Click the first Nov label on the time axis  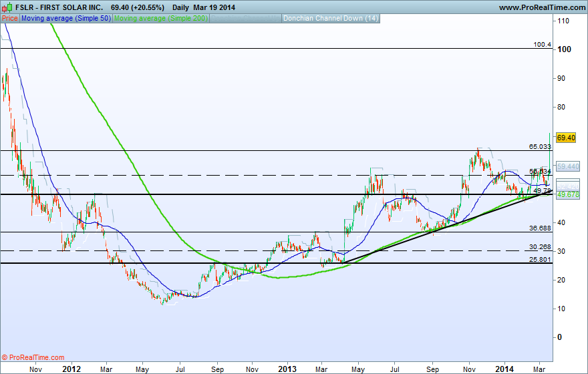(x=35, y=369)
